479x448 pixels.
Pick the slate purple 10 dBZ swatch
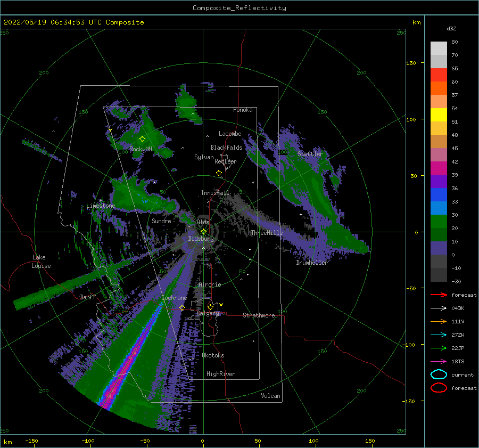[x=439, y=248]
